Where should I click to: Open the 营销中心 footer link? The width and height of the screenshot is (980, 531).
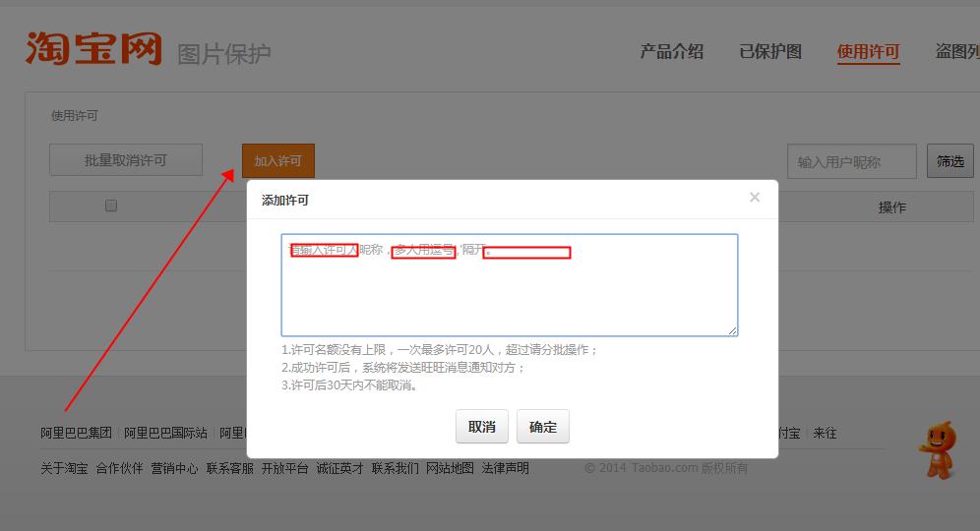[x=174, y=468]
